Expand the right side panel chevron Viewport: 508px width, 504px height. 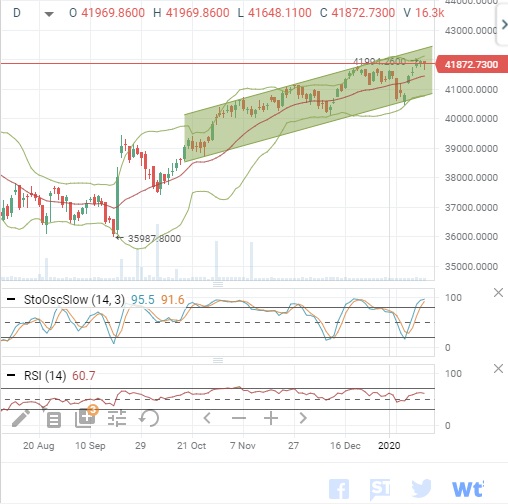[x=504, y=25]
